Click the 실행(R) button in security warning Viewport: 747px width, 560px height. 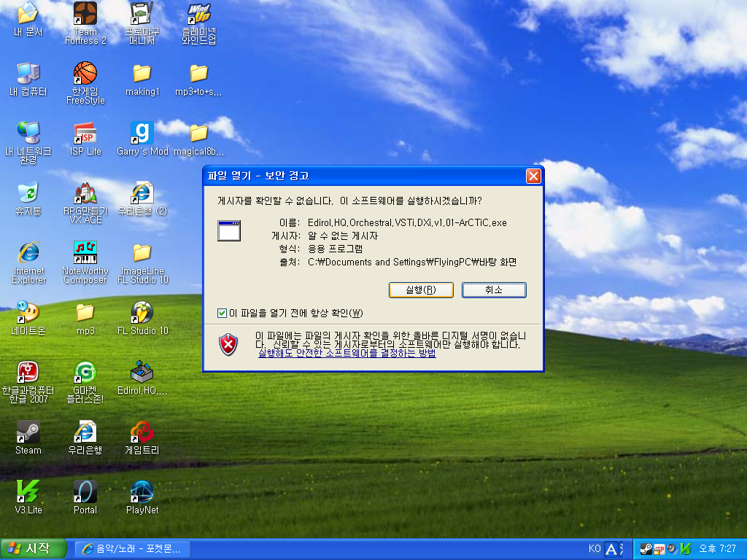pyautogui.click(x=421, y=289)
